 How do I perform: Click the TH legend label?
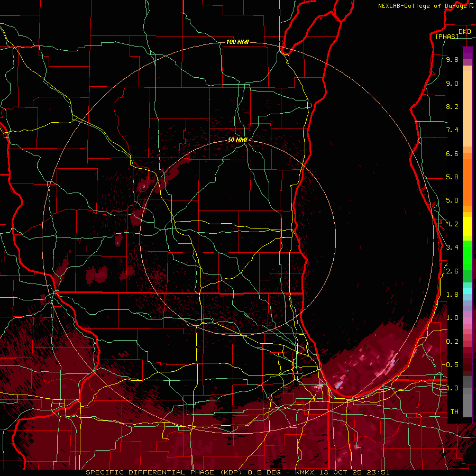[454, 412]
